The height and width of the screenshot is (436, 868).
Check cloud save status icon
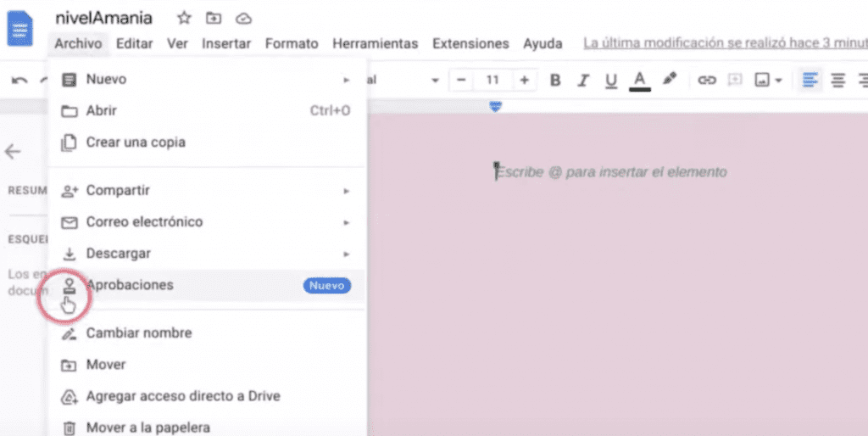[243, 18]
